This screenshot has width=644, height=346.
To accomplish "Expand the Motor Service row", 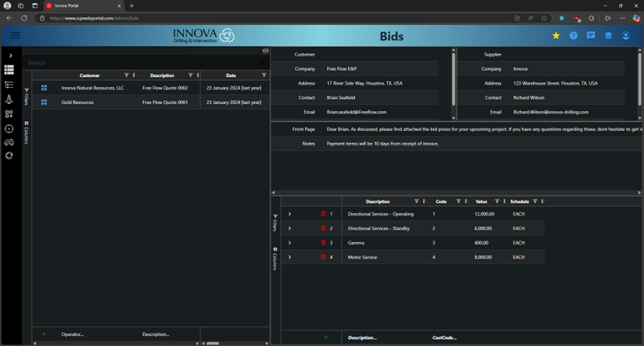I will point(289,257).
